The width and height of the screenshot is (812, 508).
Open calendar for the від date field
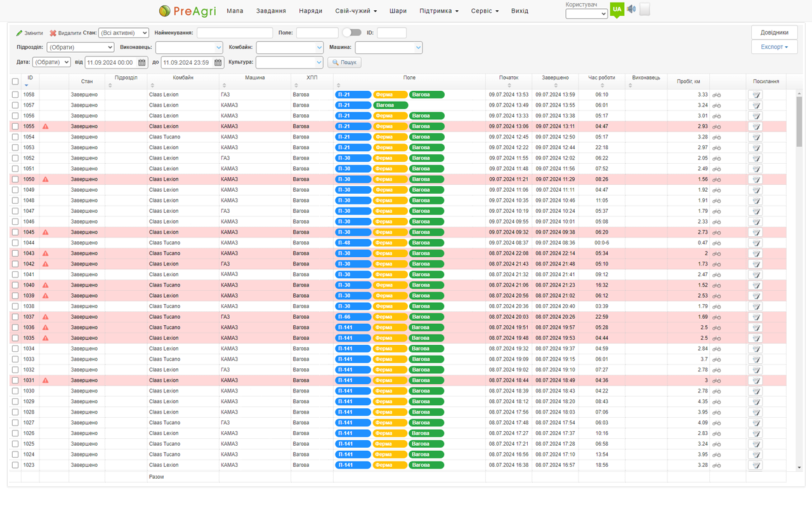pos(142,63)
